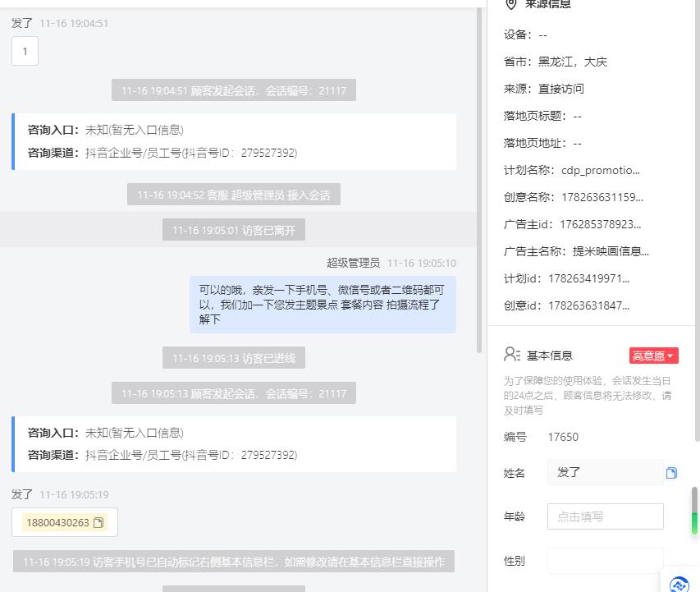700x592 pixels.
Task: Copy the customer name 发了
Action: 671,473
